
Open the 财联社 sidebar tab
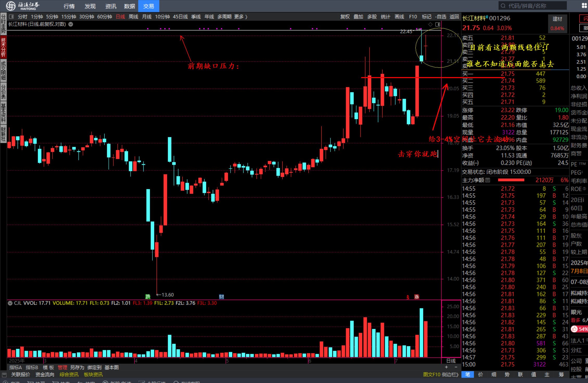(3, 134)
